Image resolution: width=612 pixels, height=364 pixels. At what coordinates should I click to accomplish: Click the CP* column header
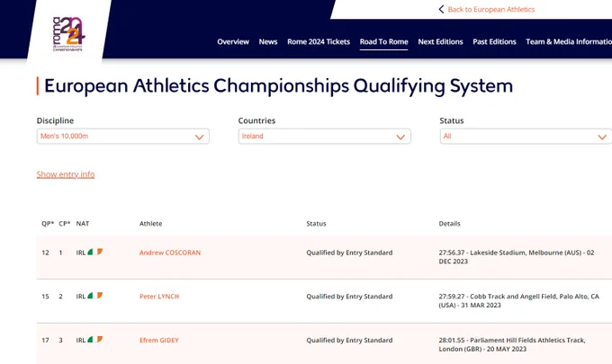(x=65, y=224)
